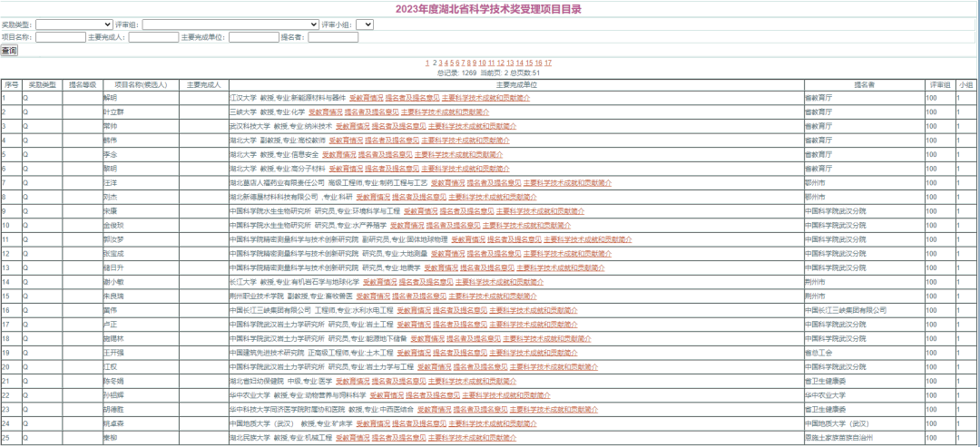980x447 pixels.
Task: Open 受教育情况 for 水利水电工程 row
Action: click(x=413, y=310)
